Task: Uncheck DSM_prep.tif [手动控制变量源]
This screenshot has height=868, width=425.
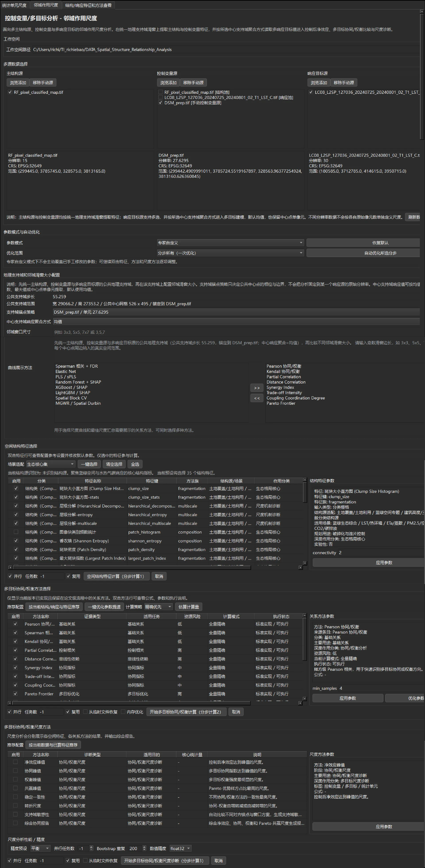Action: [x=160, y=103]
